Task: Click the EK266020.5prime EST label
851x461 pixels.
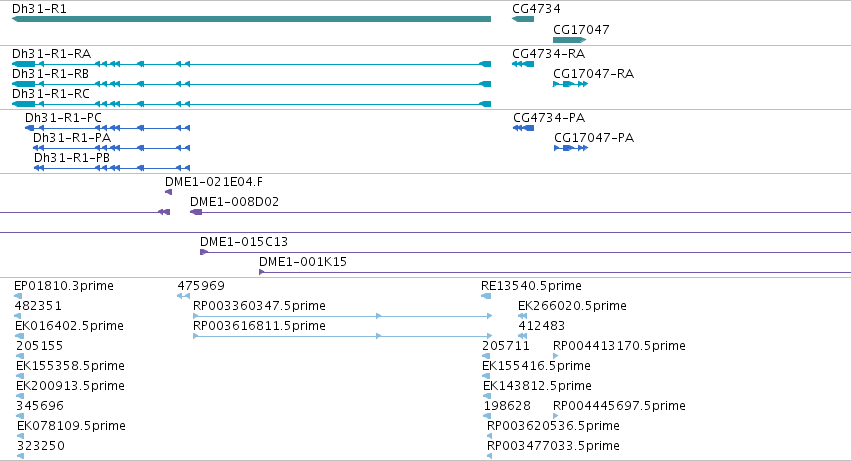Action: point(573,306)
